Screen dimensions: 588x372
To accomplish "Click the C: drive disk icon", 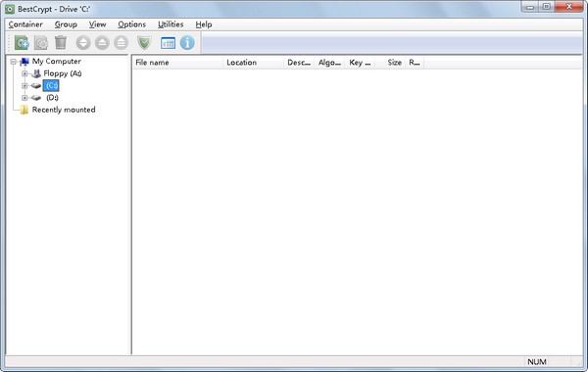I will (x=36, y=86).
